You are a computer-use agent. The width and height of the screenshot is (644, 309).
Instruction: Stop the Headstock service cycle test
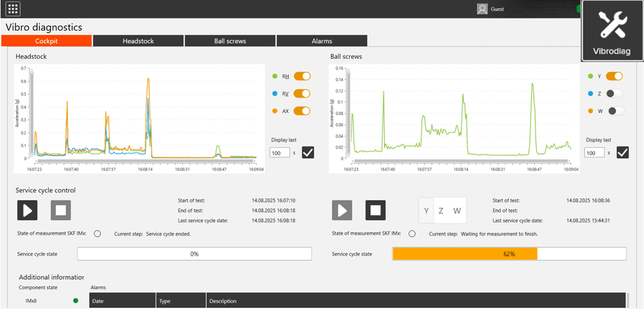coord(60,210)
